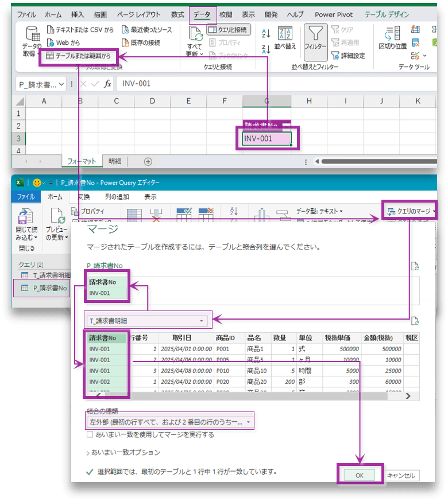Toggle クエリと接続 pane button
The image size is (448, 501).
click(229, 30)
